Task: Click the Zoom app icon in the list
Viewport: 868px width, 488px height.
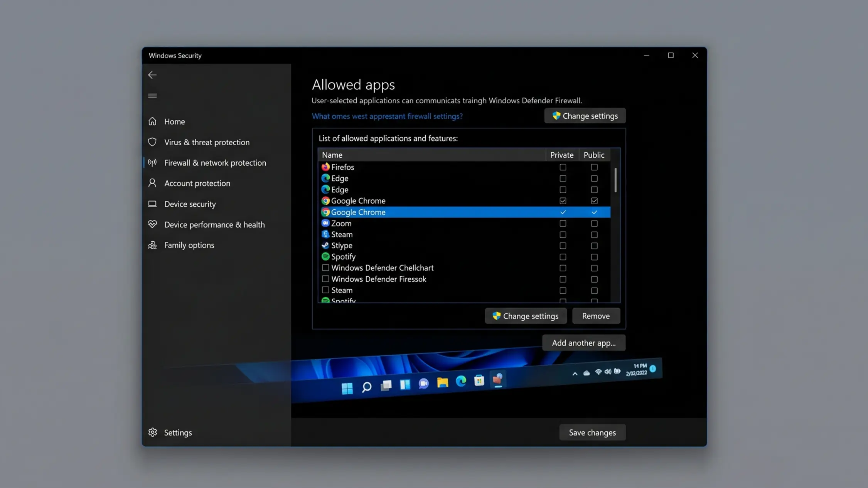Action: 325,223
